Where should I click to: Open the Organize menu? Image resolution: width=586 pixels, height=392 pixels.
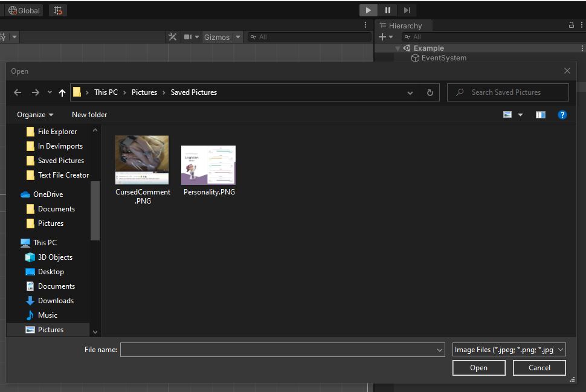click(x=34, y=114)
